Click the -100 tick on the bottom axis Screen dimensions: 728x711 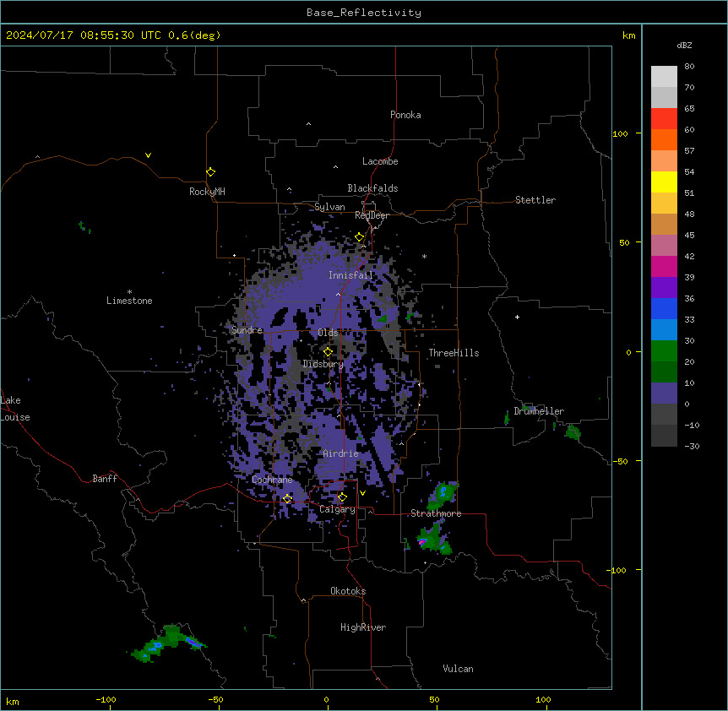click(106, 700)
